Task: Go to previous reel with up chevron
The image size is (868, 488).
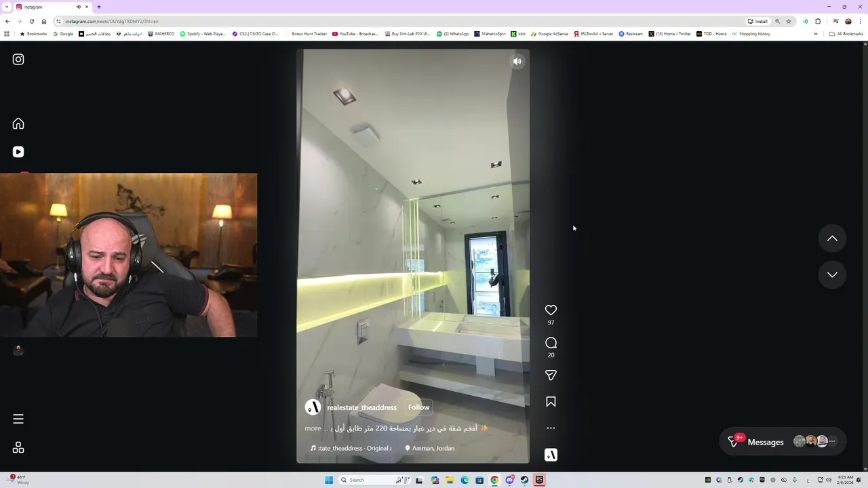Action: (832, 239)
